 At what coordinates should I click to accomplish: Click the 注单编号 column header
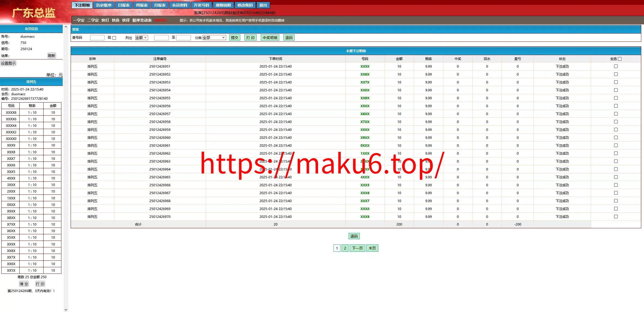[x=160, y=59]
